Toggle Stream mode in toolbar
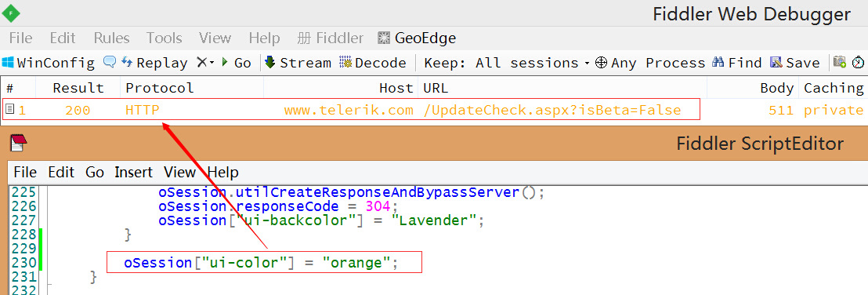This screenshot has height=295, width=868. click(x=298, y=63)
